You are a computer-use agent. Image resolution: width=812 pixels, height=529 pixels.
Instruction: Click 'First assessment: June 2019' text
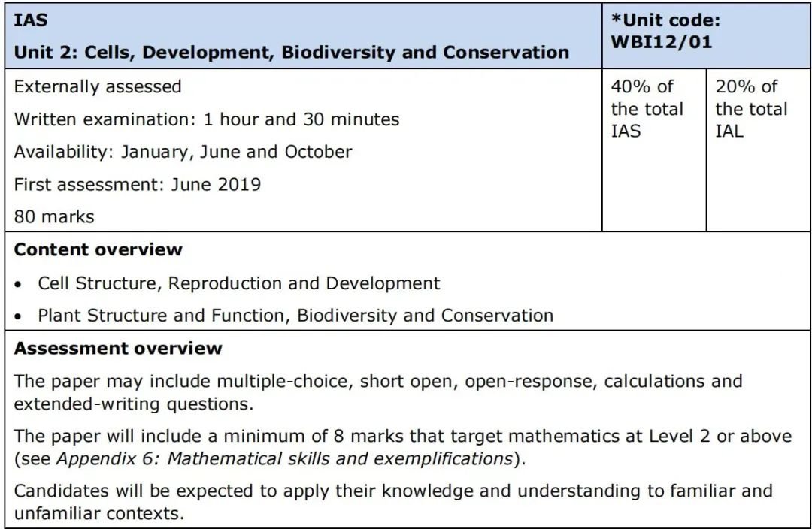click(138, 184)
